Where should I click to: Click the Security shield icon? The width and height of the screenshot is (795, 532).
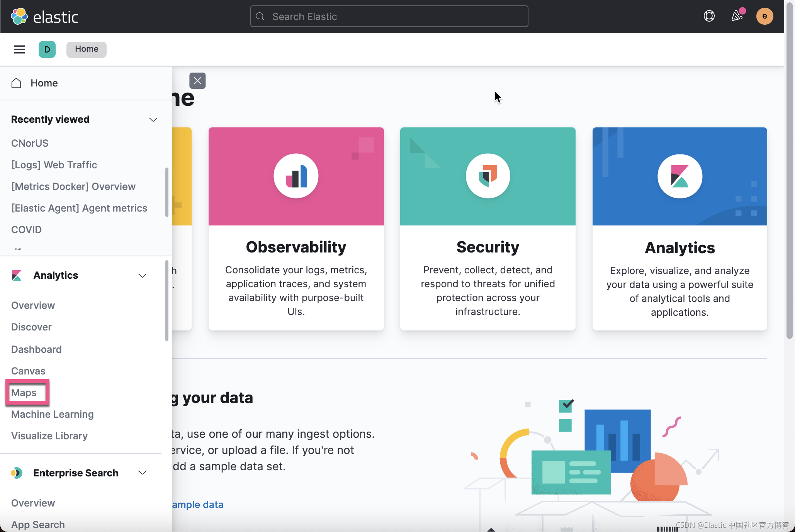488,176
